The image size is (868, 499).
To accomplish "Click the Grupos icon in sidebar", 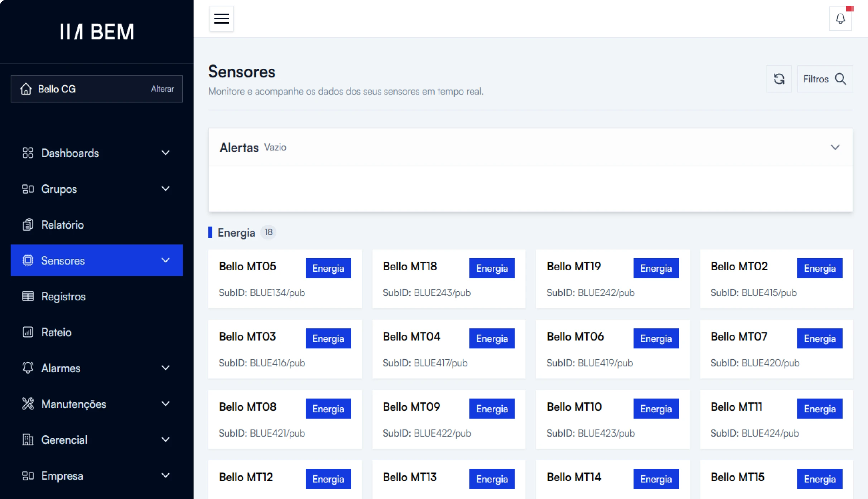I will 28,189.
